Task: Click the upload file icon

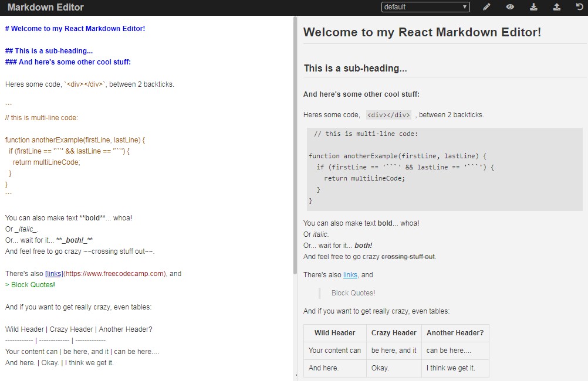Action: click(x=556, y=7)
